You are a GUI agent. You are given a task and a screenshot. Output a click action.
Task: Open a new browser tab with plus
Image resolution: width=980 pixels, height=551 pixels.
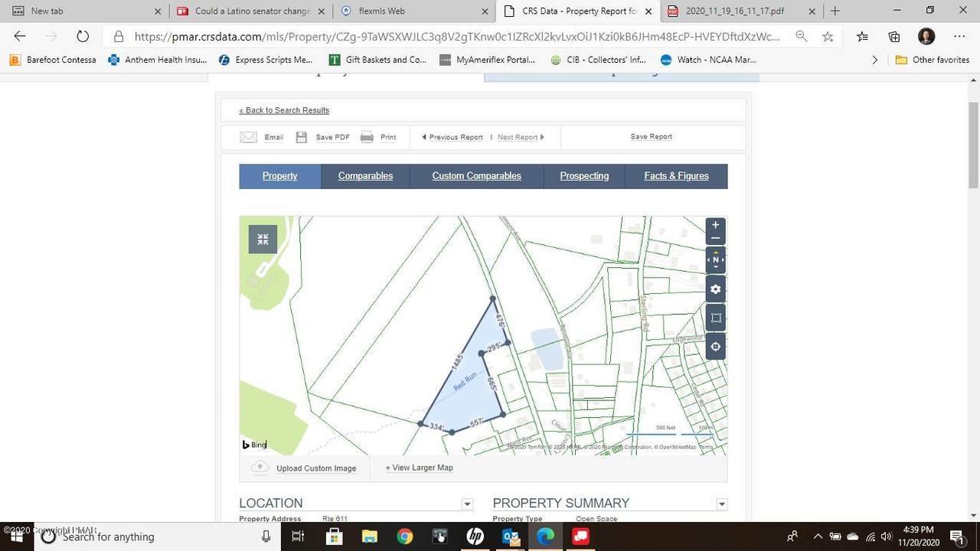click(x=835, y=11)
